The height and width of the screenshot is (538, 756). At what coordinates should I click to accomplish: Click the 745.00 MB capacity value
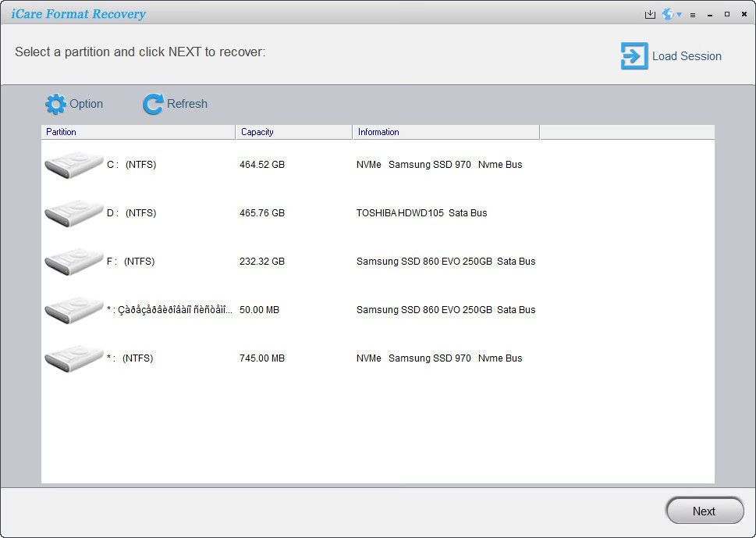[x=262, y=358]
